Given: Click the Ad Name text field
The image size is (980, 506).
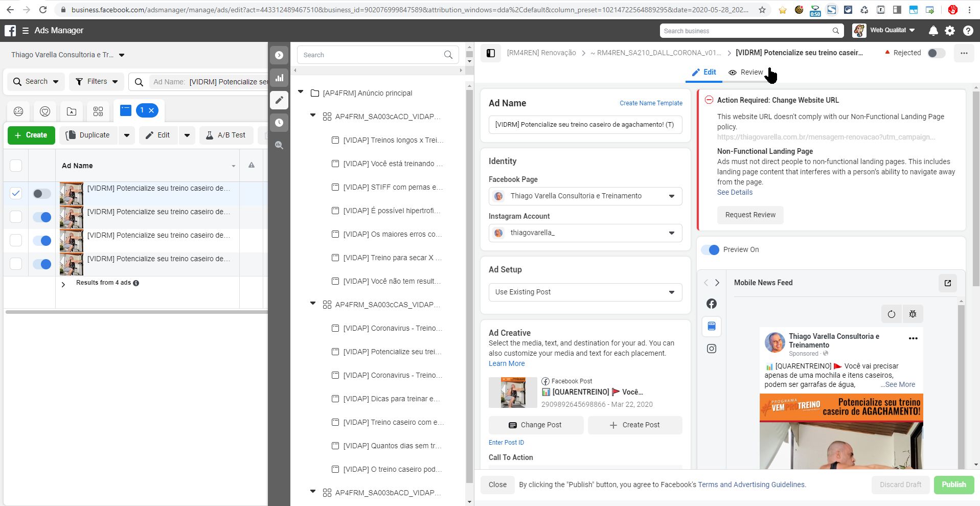Looking at the screenshot, I should [585, 125].
